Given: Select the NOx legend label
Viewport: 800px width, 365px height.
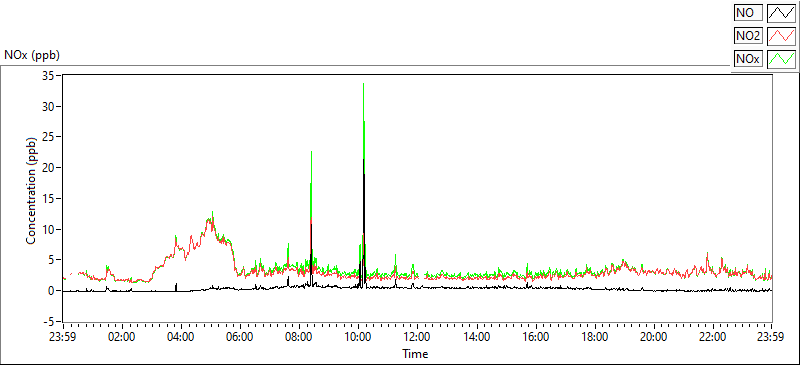Looking at the screenshot, I should (x=748, y=59).
